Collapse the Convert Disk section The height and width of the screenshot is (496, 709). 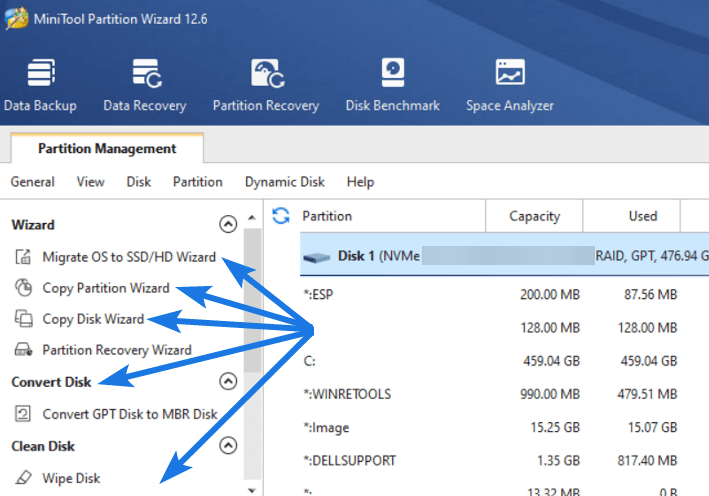(228, 381)
